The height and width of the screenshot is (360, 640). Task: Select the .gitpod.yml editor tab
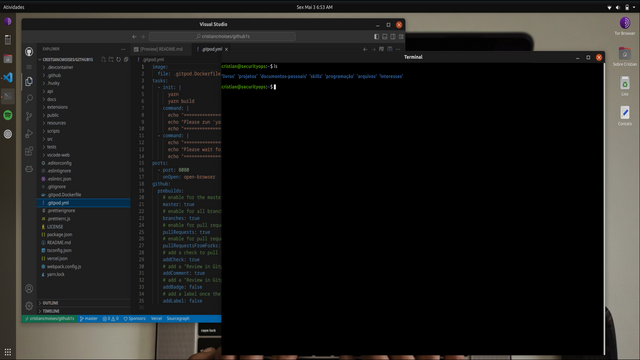click(x=212, y=49)
